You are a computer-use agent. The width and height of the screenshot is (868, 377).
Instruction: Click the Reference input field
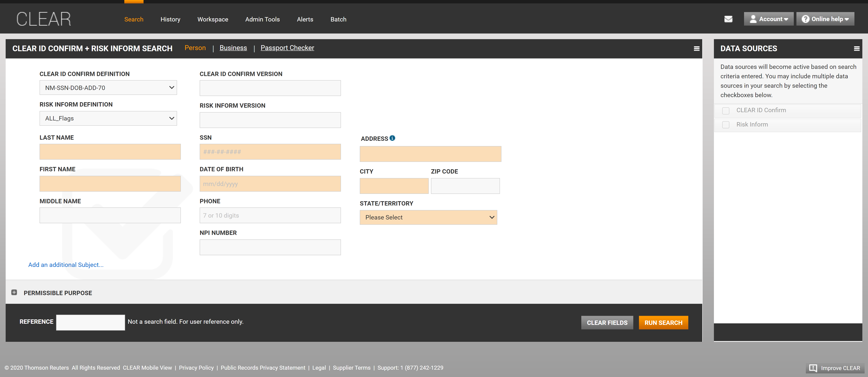click(x=90, y=322)
